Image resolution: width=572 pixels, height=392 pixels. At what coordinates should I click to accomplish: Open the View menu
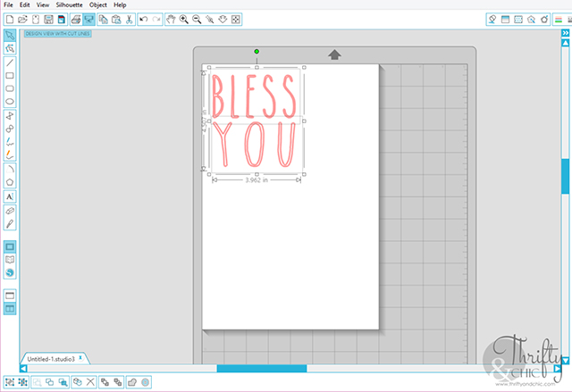click(43, 4)
